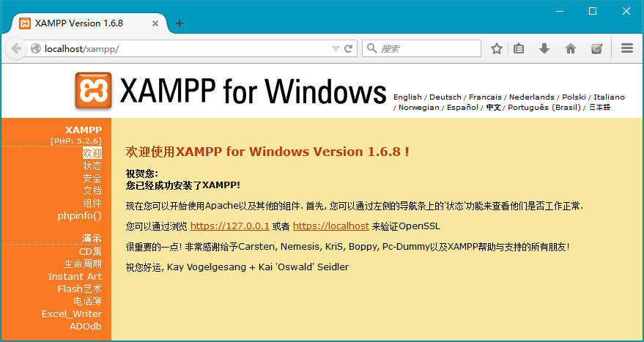This screenshot has width=644, height=342.
Task: Select the XAMPP Version 1.6.8 tab
Action: tap(79, 23)
